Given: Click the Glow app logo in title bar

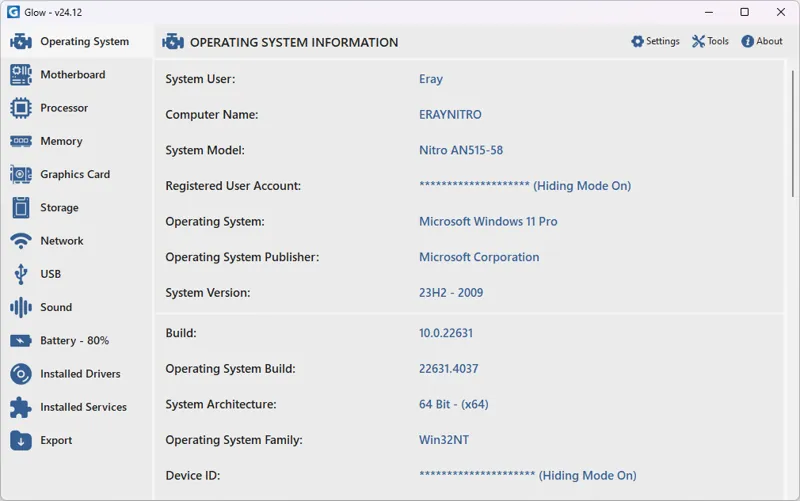Looking at the screenshot, I should pos(13,12).
